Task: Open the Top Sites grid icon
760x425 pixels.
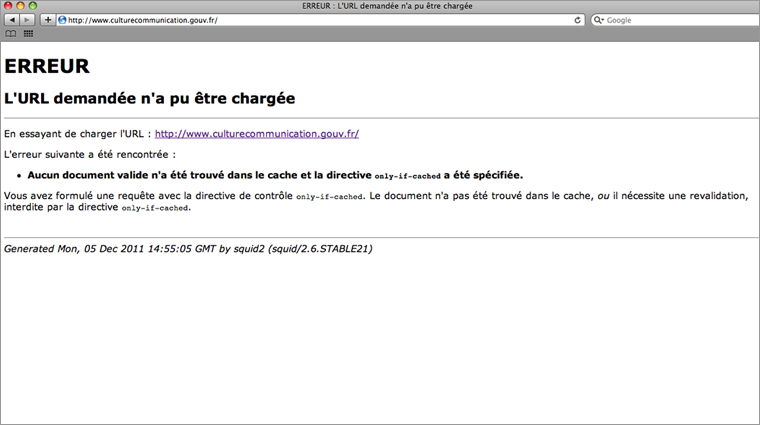Action: (x=28, y=34)
